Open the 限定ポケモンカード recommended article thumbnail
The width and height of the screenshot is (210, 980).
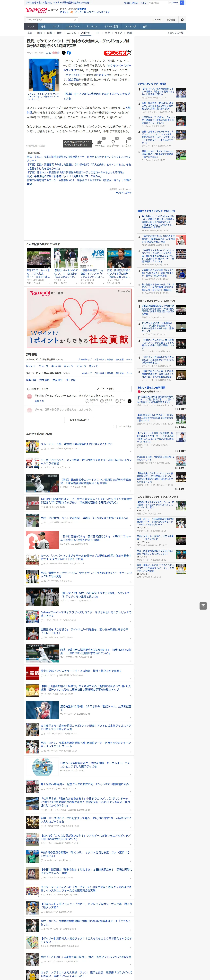tap(39, 259)
